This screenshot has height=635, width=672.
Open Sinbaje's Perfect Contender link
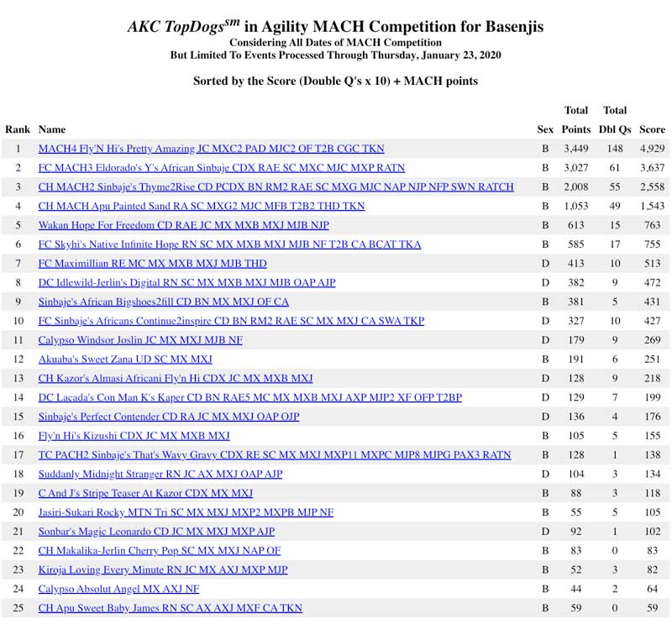[168, 417]
